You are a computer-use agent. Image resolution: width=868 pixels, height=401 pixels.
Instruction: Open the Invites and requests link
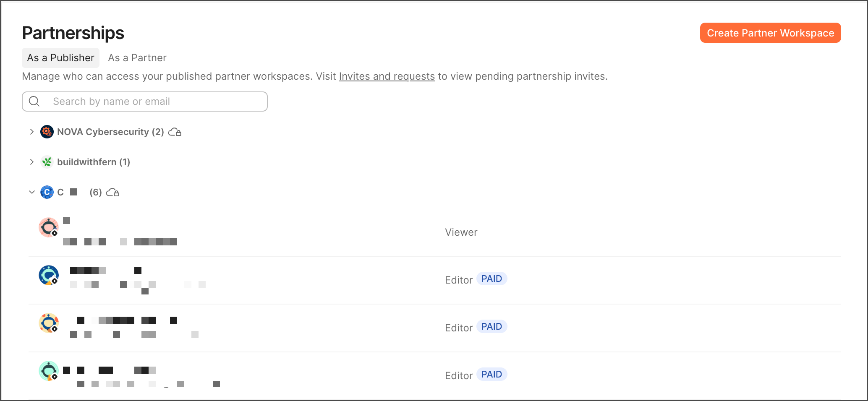tap(387, 76)
